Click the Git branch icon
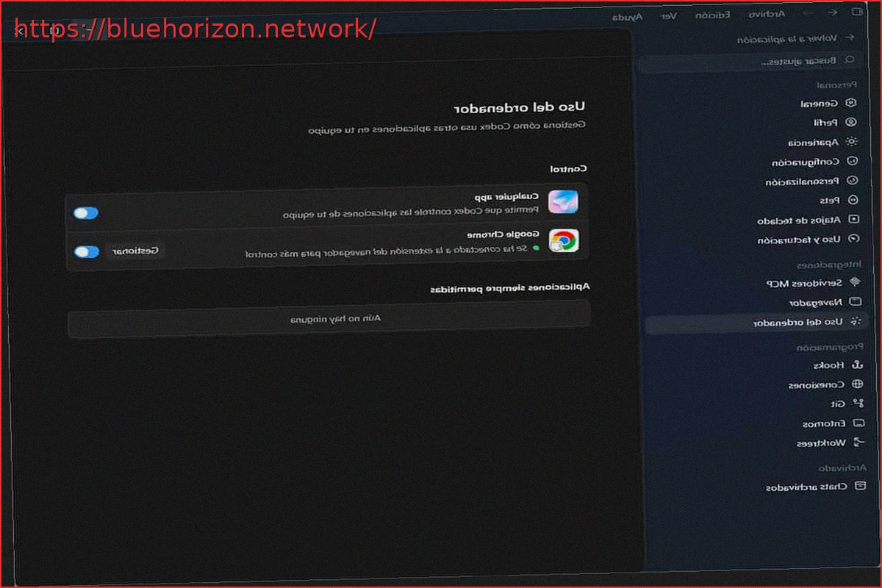The image size is (882, 588). coord(857,404)
